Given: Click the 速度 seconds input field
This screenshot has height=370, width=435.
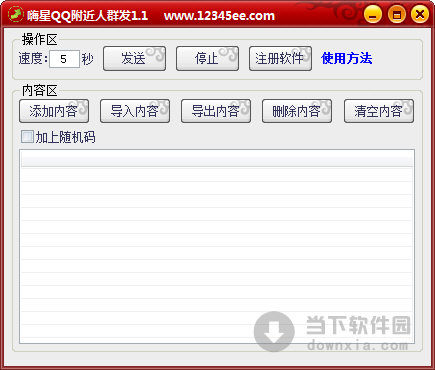Looking at the screenshot, I should pyautogui.click(x=64, y=59).
